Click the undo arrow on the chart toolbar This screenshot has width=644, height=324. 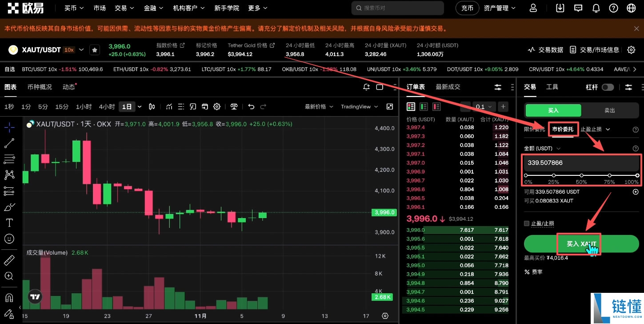251,106
